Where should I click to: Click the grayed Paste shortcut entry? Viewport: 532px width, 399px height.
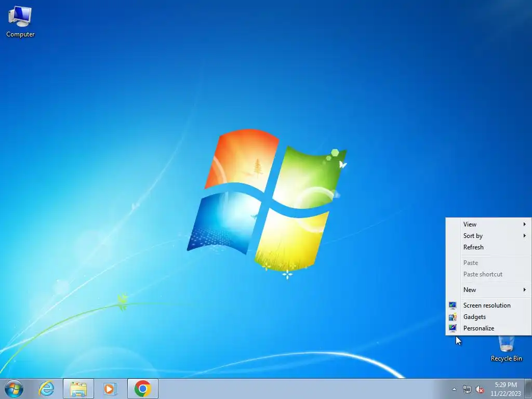click(x=488, y=274)
